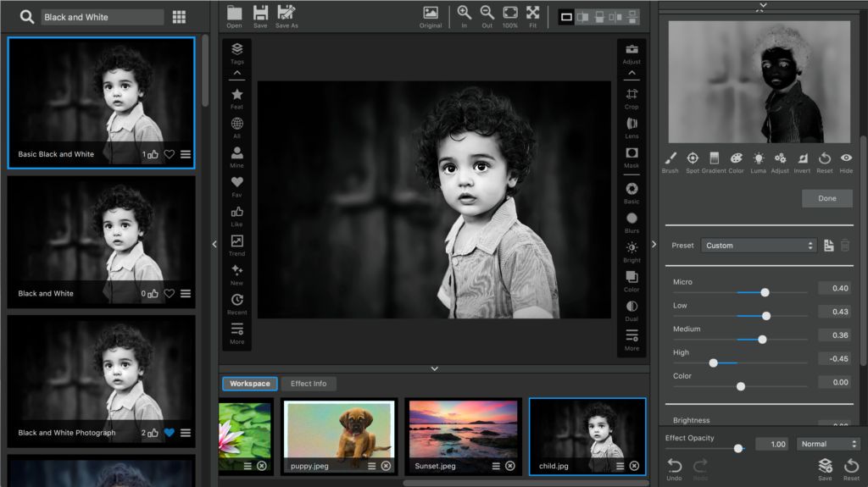Invert the mask
This screenshot has width=868, height=487.
tap(802, 163)
